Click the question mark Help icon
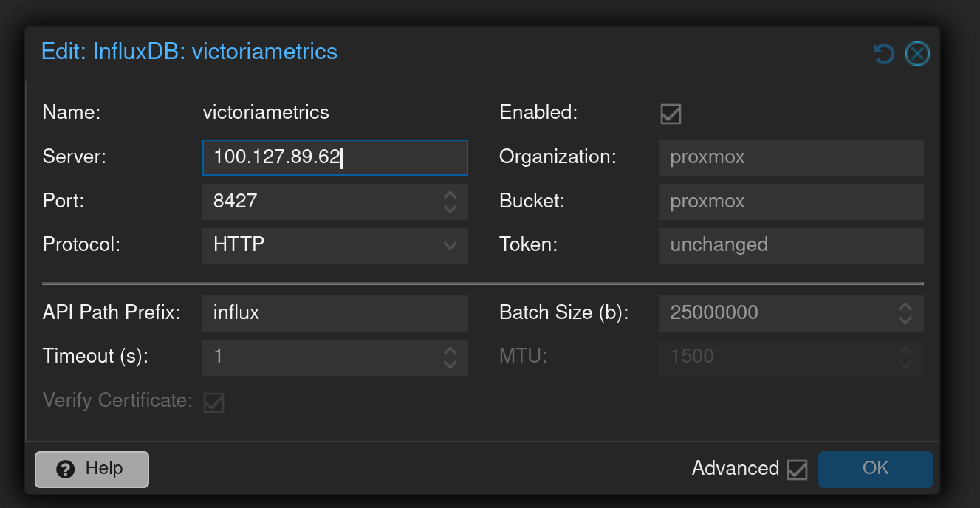This screenshot has height=508, width=980. 66,470
